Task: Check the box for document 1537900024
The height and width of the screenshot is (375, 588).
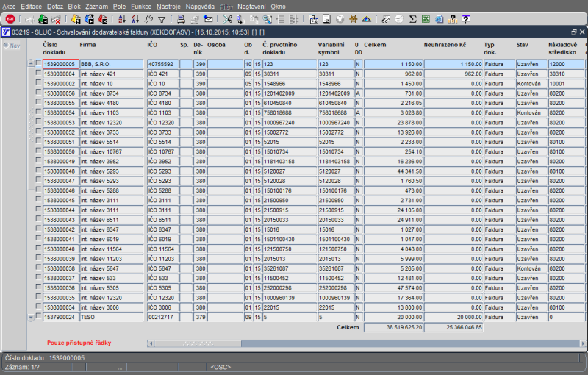Action: 39,316
